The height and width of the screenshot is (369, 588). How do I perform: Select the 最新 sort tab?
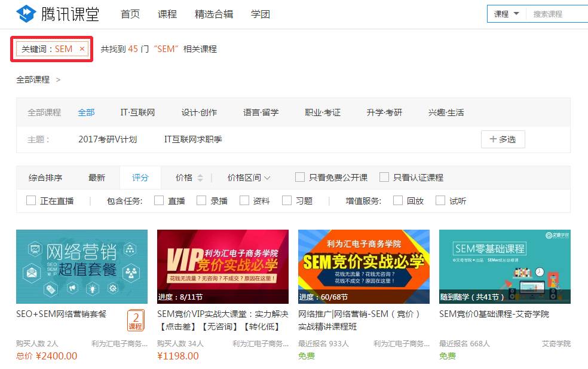click(97, 178)
